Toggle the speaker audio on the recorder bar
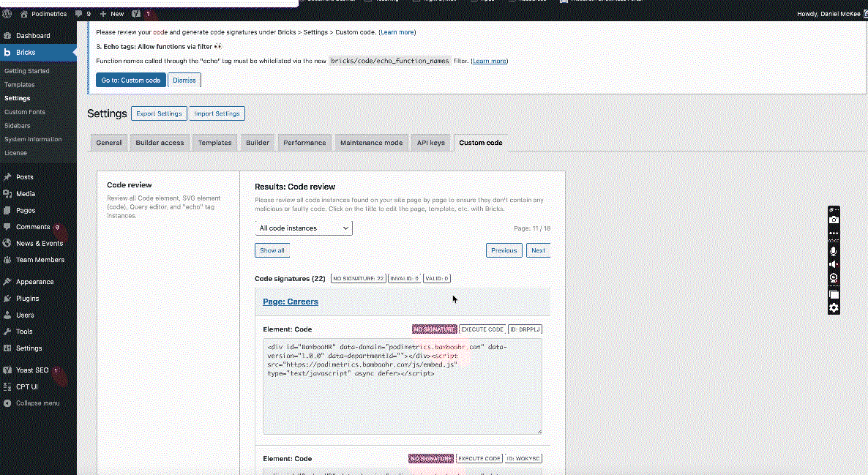 (x=834, y=265)
